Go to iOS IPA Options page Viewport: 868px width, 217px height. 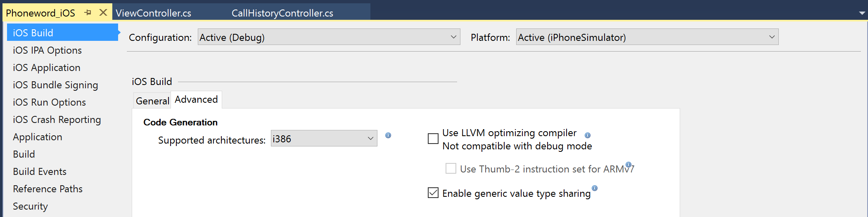(x=47, y=50)
